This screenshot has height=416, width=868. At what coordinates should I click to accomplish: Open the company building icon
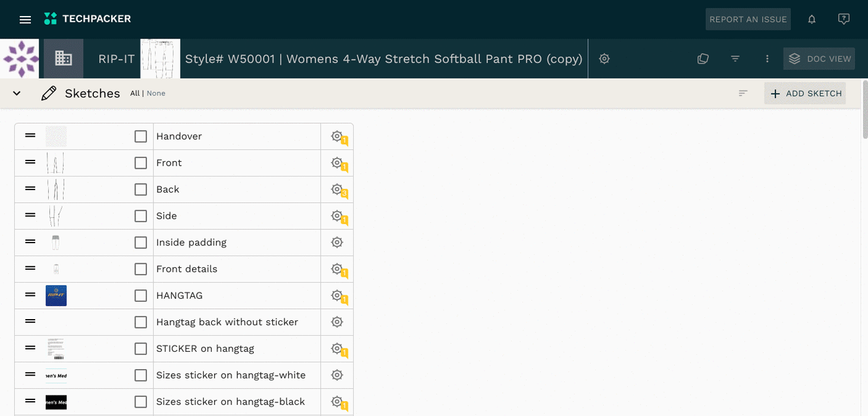click(x=64, y=58)
